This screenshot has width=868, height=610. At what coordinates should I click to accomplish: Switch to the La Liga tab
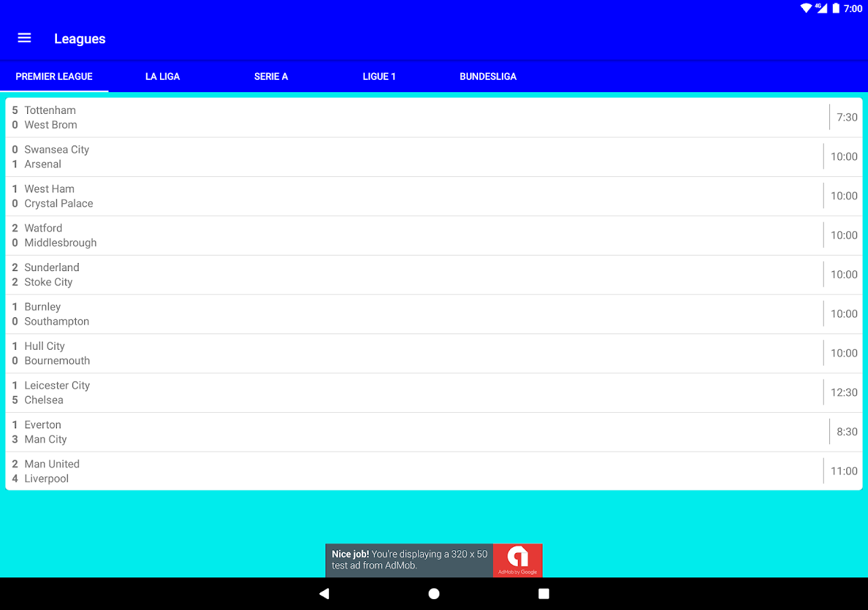point(163,77)
